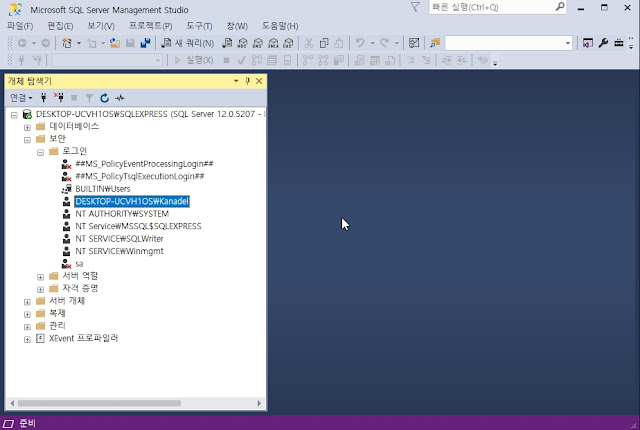The height and width of the screenshot is (430, 640).
Task: Expand the 관리 folder
Action: 27,327
